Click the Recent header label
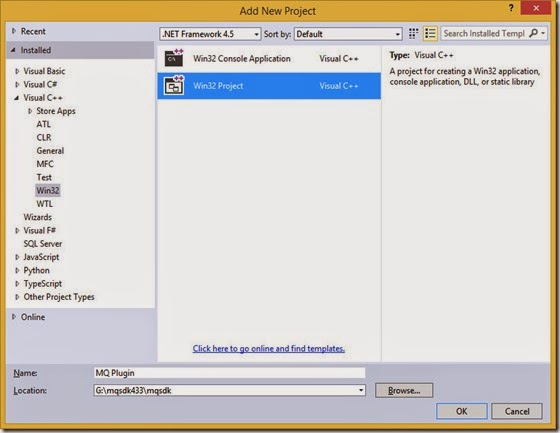 click(x=33, y=31)
